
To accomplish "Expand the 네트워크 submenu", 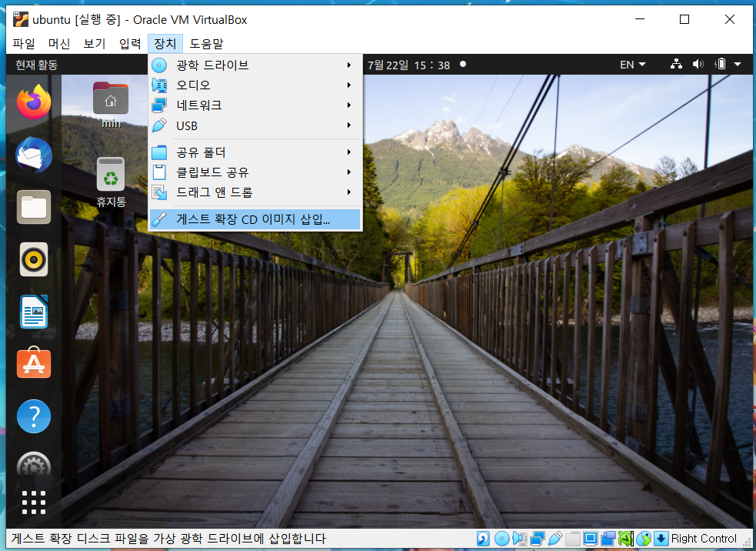I will 255,105.
